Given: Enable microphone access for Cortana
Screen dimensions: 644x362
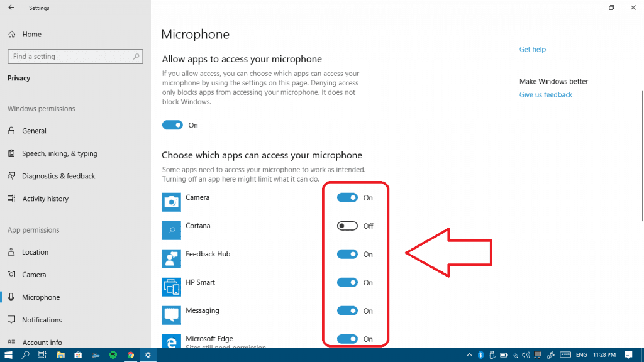Looking at the screenshot, I should (347, 226).
